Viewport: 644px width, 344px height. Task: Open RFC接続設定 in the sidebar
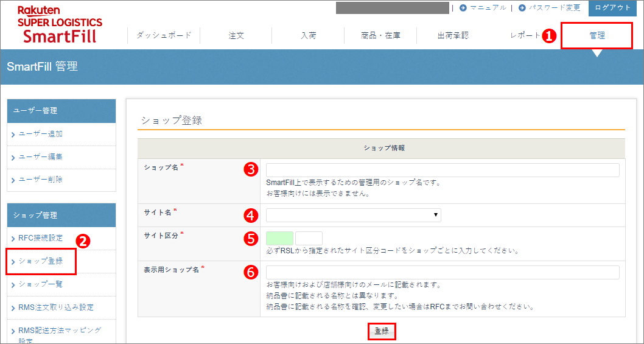tap(40, 238)
